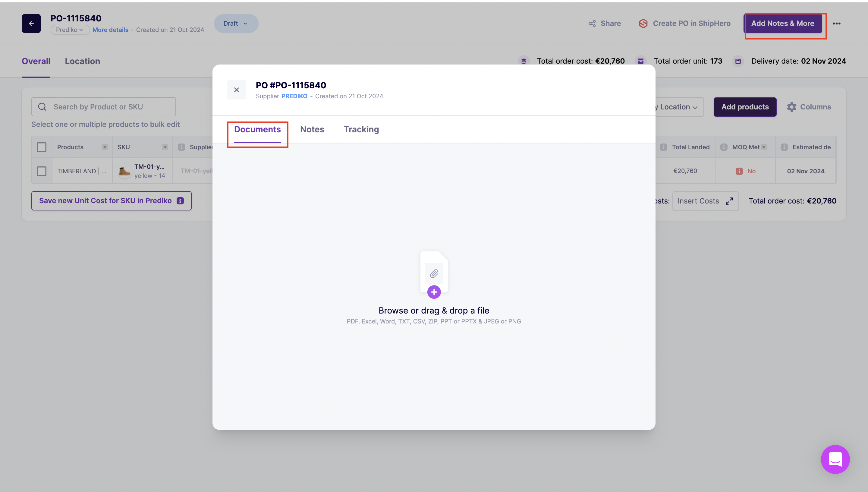Click the Share icon in the header
The image size is (868, 492).
592,23
